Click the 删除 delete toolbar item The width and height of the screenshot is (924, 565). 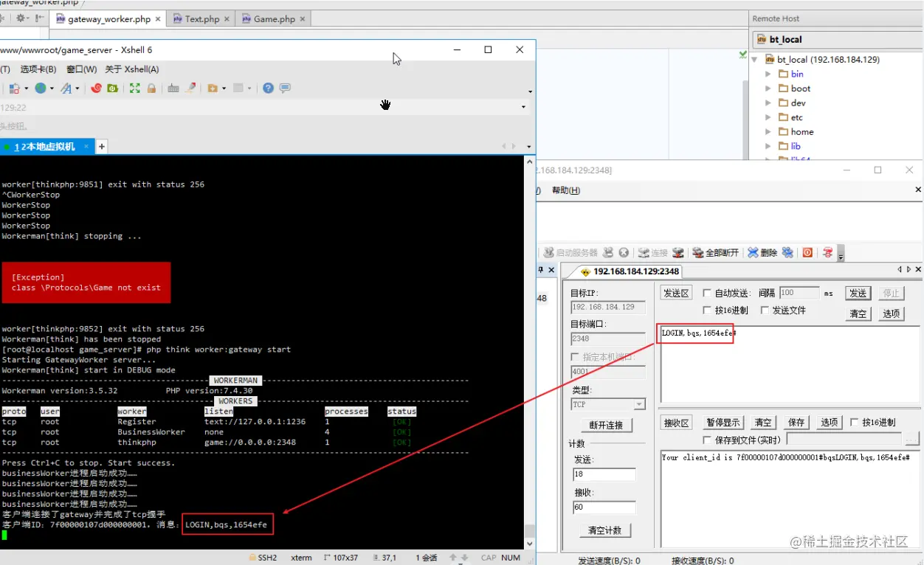coord(762,252)
